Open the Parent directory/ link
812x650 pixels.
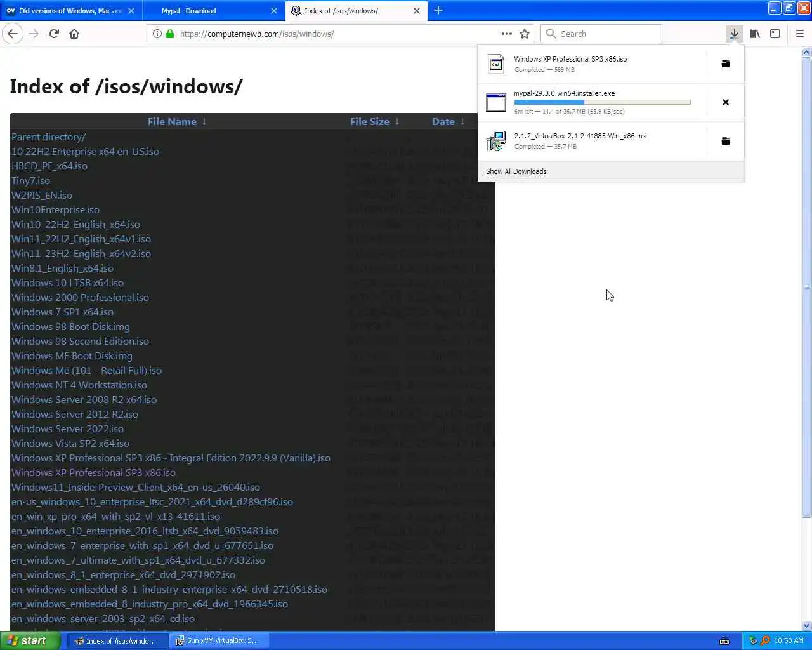click(48, 136)
